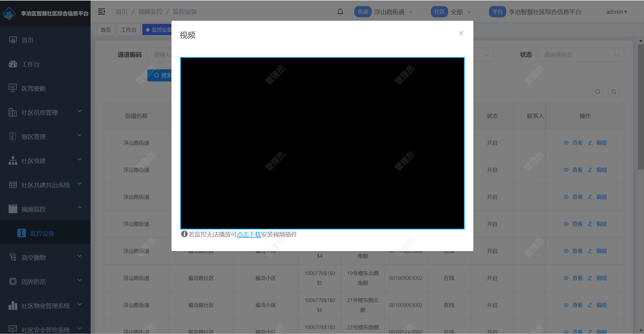Click the black video player area
The width and height of the screenshot is (644, 334).
[x=322, y=143]
